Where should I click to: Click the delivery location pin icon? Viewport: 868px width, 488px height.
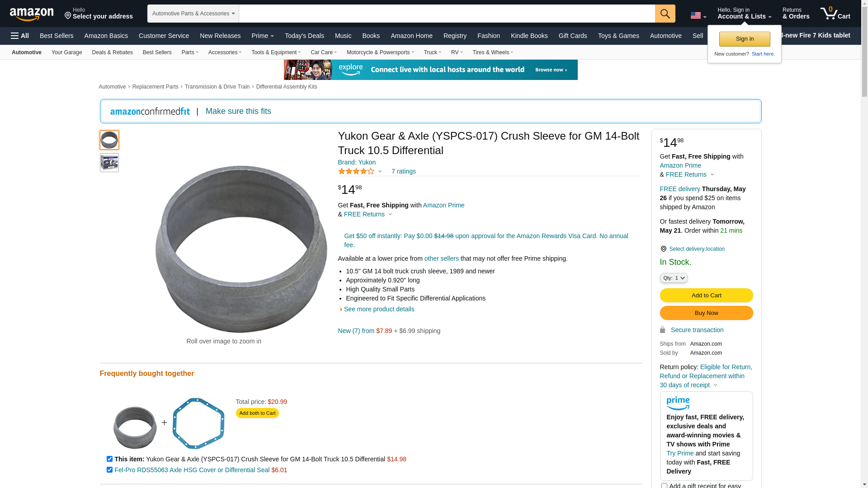tap(663, 249)
